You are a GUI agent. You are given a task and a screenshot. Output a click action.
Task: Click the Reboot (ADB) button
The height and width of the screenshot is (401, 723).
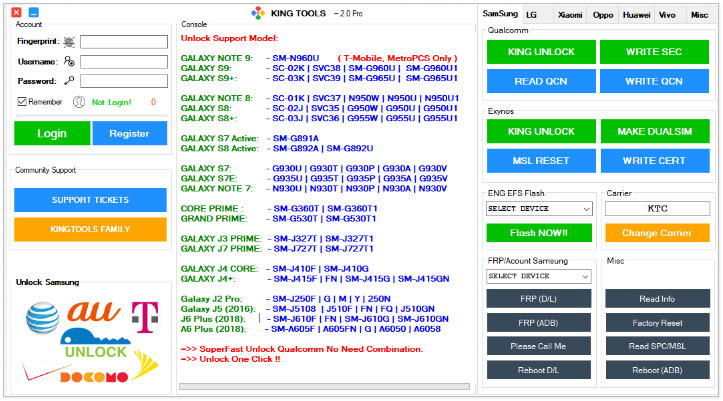coord(658,370)
